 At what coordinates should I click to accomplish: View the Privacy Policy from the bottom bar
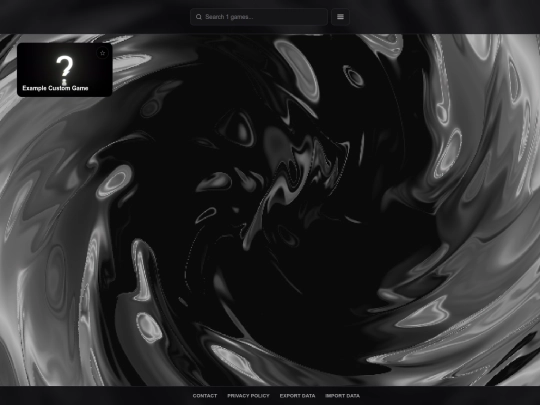pos(248,396)
